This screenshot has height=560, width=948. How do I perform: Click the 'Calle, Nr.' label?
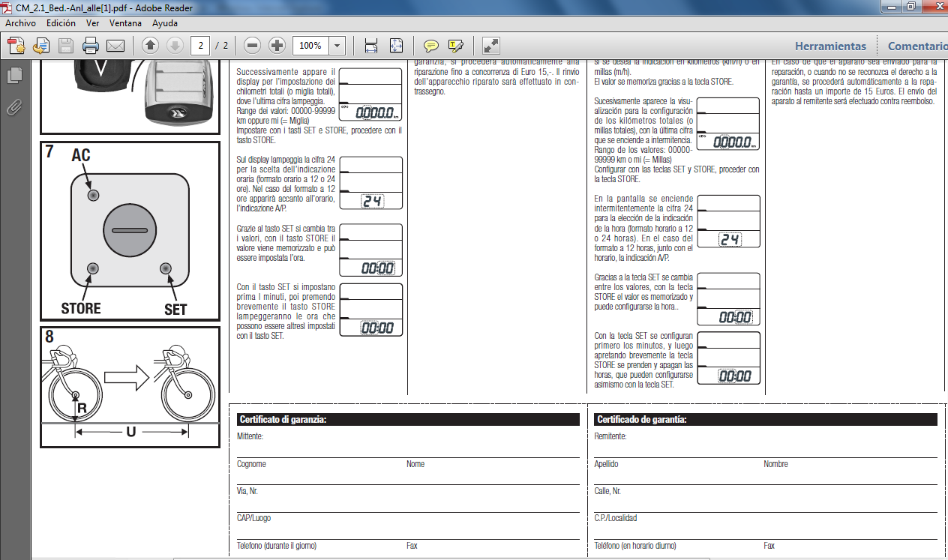607,491
